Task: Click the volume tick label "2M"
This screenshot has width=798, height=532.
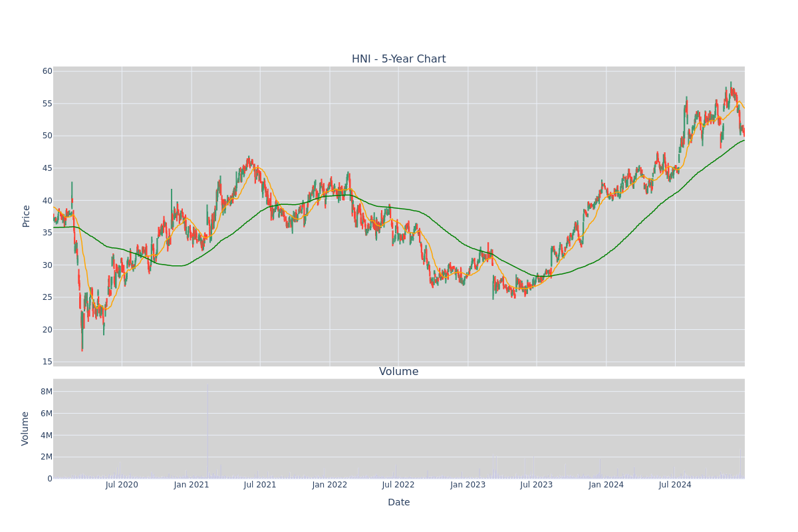Action: tap(47, 457)
